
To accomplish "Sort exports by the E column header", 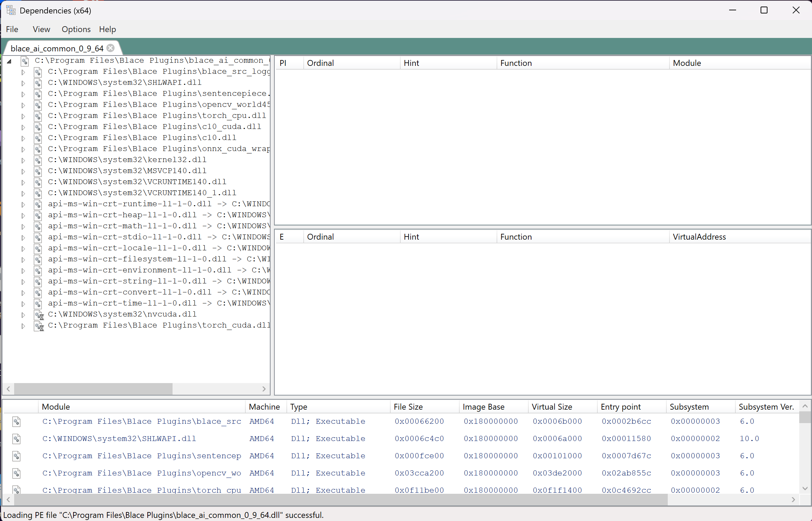I will click(290, 237).
